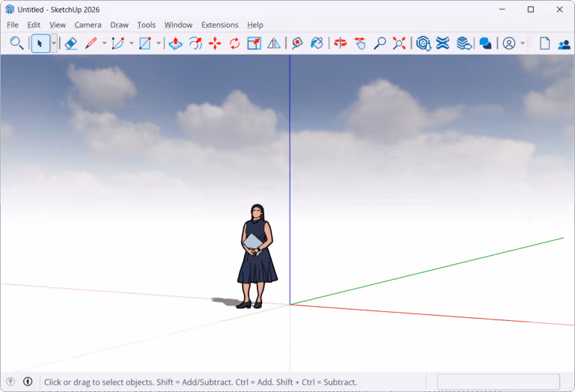Minimize the SketchUp window
Viewport: 575px width, 392px height.
pos(502,9)
